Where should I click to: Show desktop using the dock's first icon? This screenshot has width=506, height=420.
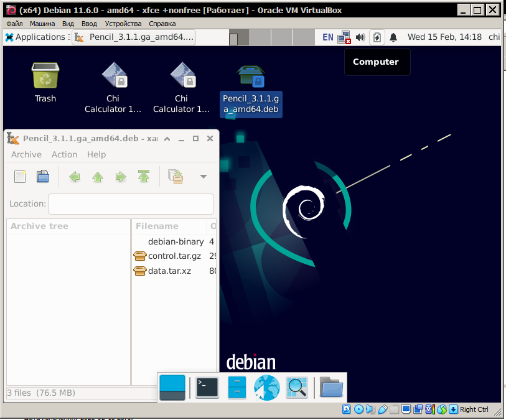point(172,388)
